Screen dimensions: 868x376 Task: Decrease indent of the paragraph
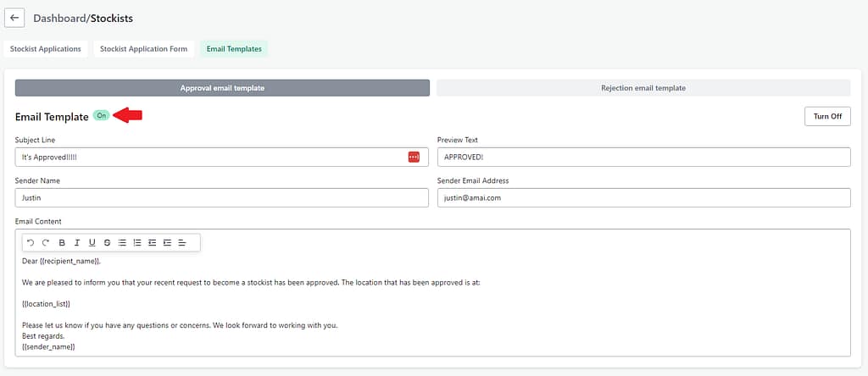tap(153, 243)
